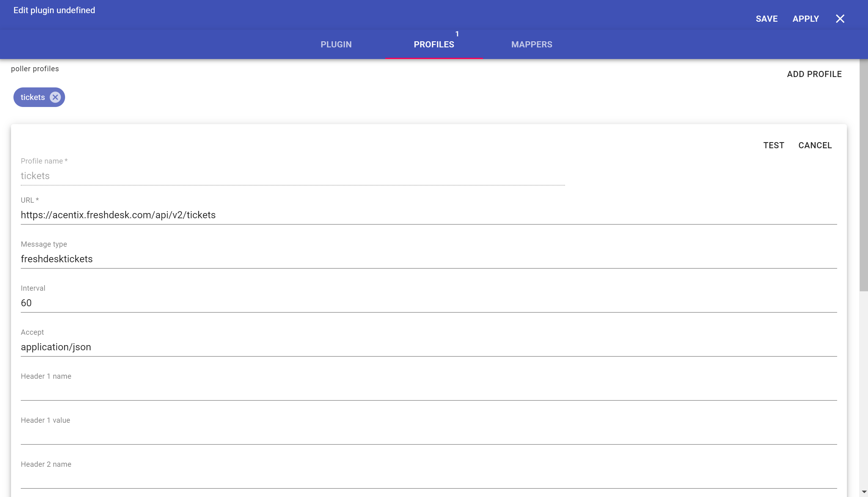Image resolution: width=868 pixels, height=497 pixels.
Task: Click the Apply button
Action: point(806,19)
